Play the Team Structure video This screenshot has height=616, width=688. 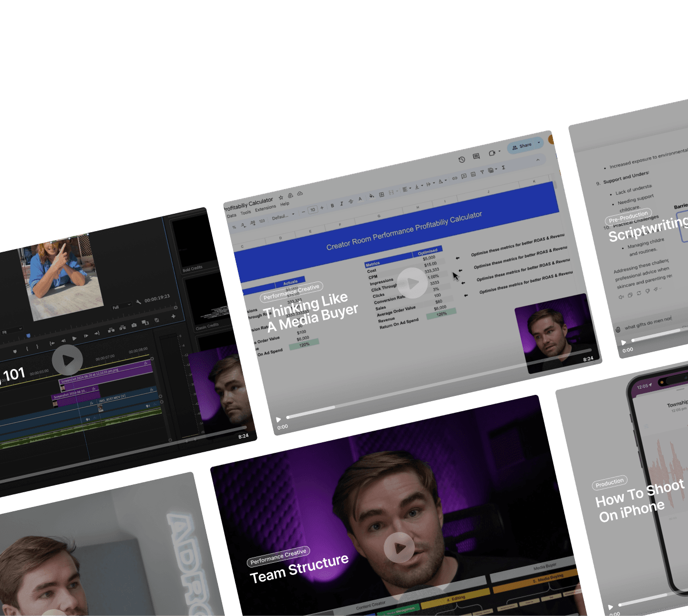(399, 548)
